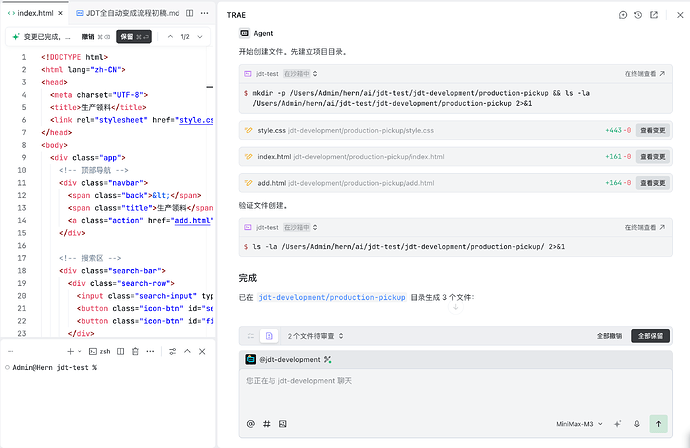The width and height of the screenshot is (690, 448).
Task: Send the message with the up-arrow button
Action: [x=658, y=424]
